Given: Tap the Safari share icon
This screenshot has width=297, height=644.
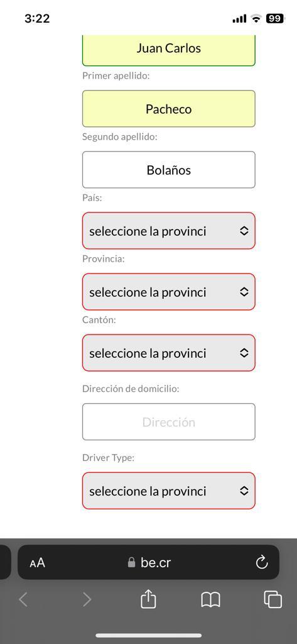Looking at the screenshot, I should (x=148, y=599).
